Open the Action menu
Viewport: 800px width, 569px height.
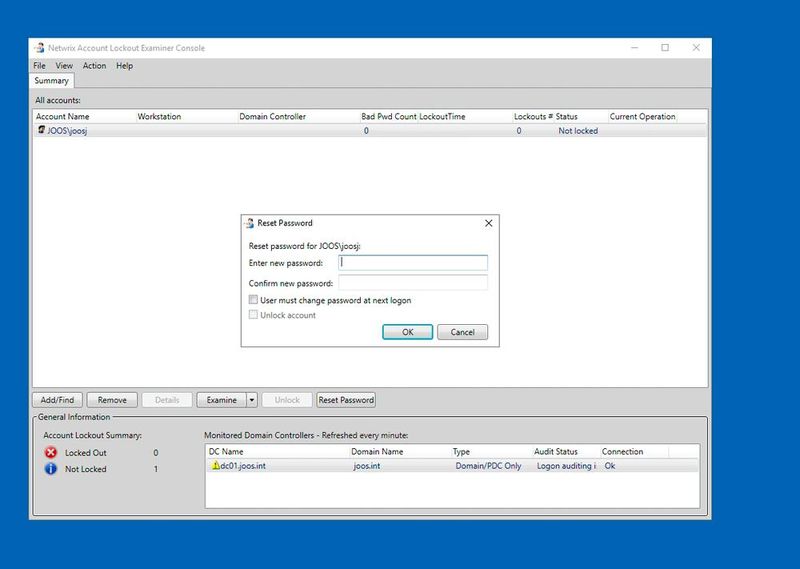coord(94,65)
